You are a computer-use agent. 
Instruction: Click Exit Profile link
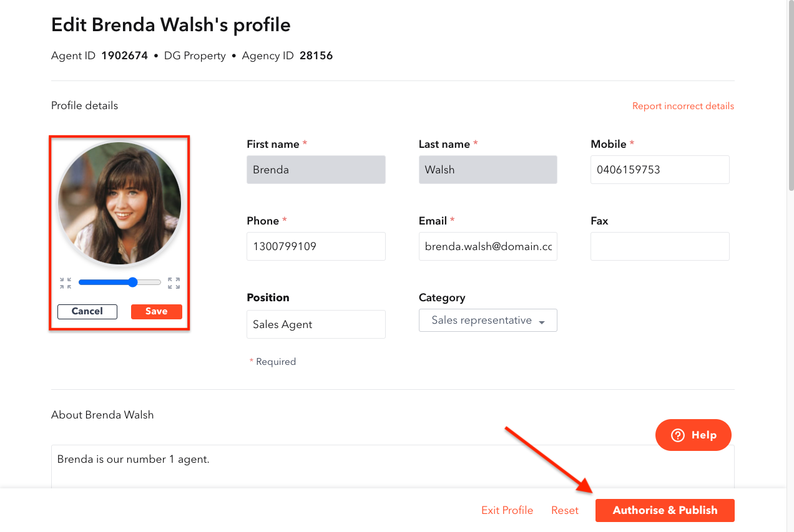pyautogui.click(x=507, y=510)
